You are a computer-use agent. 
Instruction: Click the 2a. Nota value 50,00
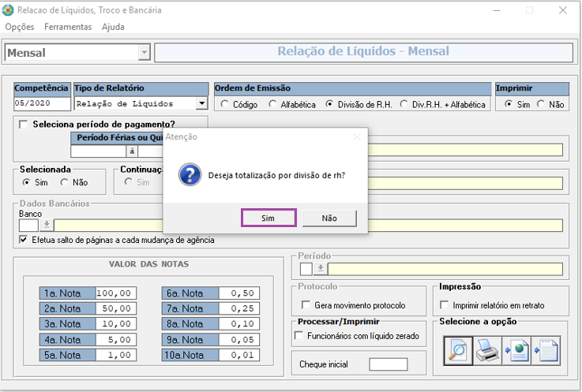pyautogui.click(x=116, y=308)
